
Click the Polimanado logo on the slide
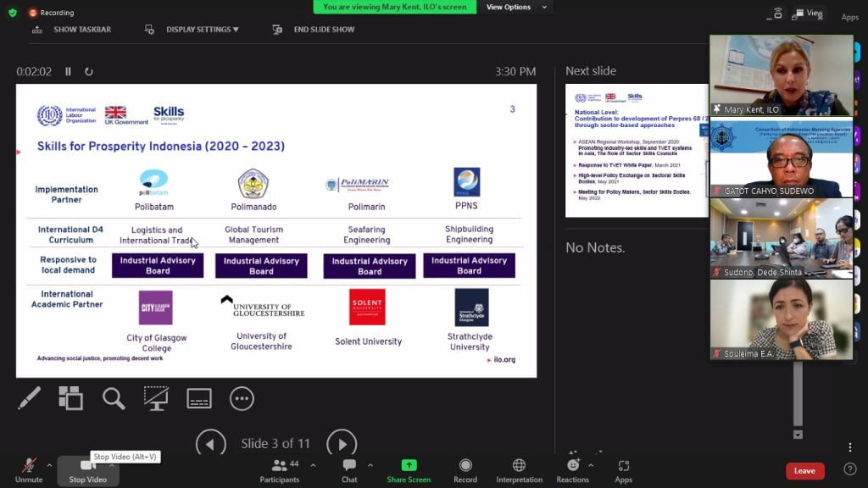pos(253,184)
